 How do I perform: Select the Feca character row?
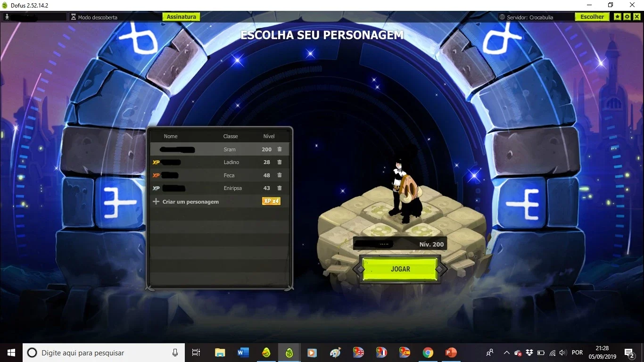tap(219, 175)
